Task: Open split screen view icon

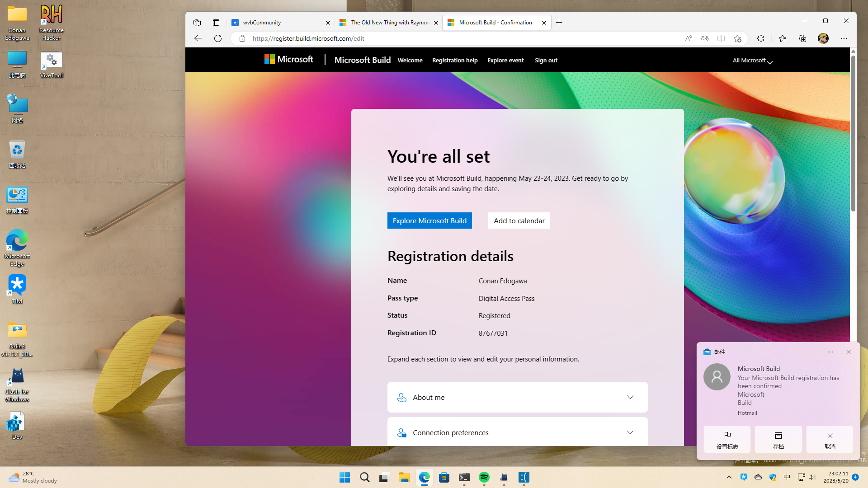Action: tap(721, 38)
